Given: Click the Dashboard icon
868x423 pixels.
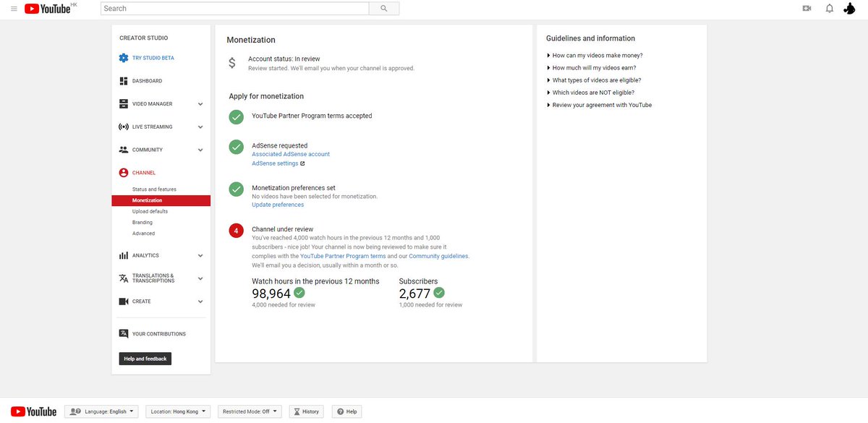Looking at the screenshot, I should (124, 81).
